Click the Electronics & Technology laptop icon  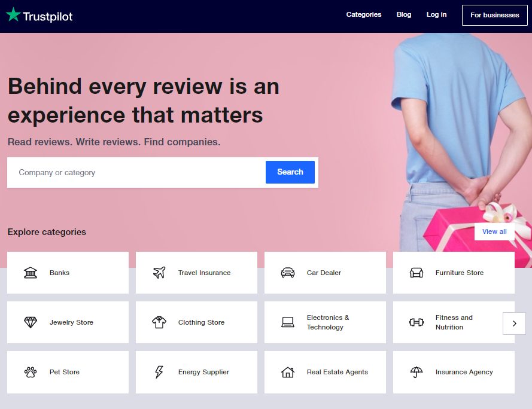click(x=288, y=322)
